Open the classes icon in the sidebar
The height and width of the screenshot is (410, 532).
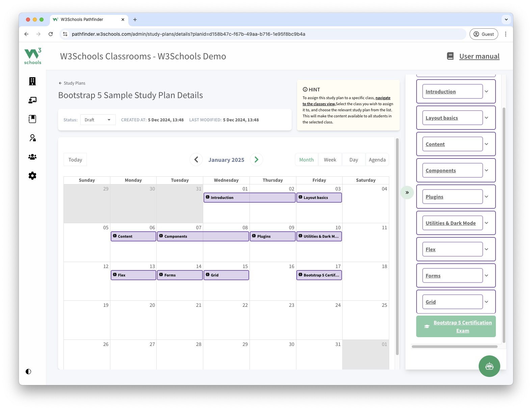click(32, 100)
